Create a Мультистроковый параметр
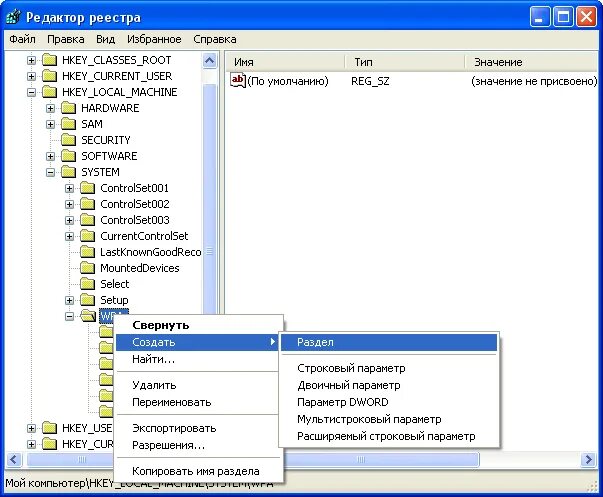Screen dimensions: 603x497 (x=389, y=419)
